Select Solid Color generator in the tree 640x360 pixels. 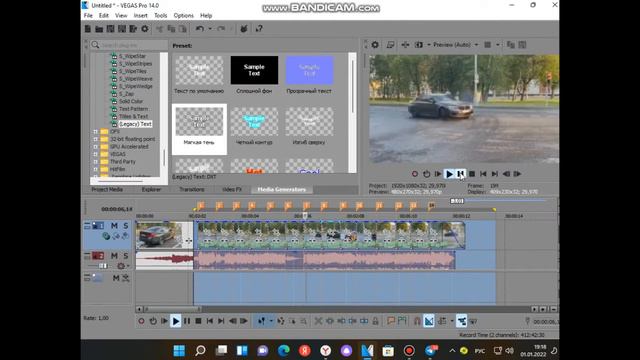131,101
